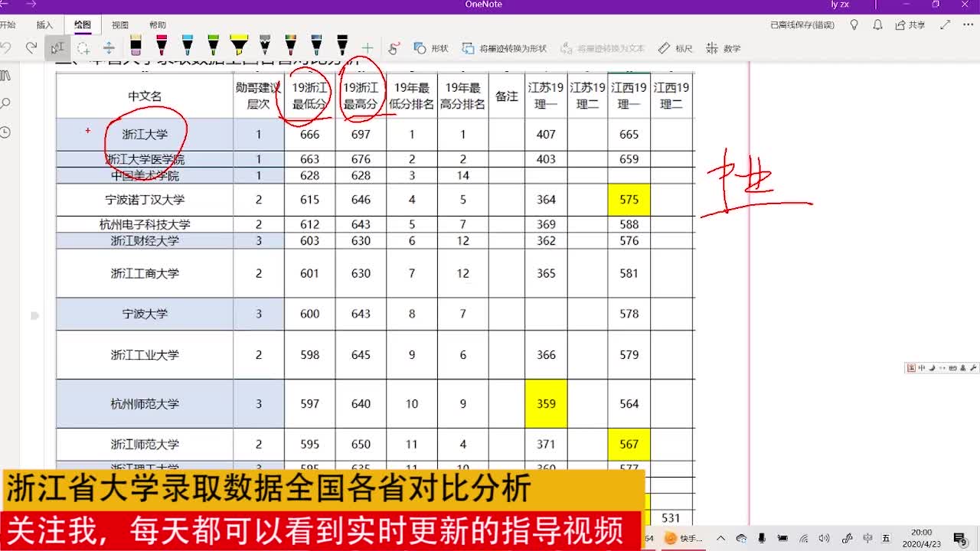Select the cell 宁波大学
Image resolution: width=980 pixels, height=551 pixels.
145,314
